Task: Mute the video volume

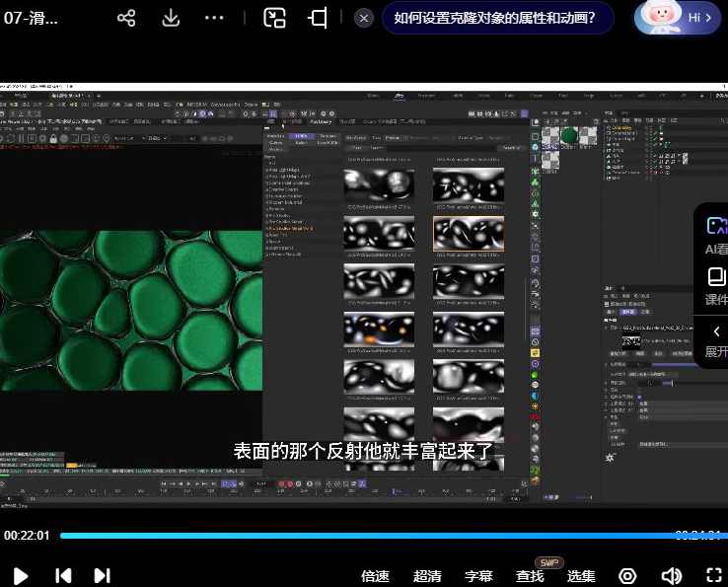Action: 672,576
